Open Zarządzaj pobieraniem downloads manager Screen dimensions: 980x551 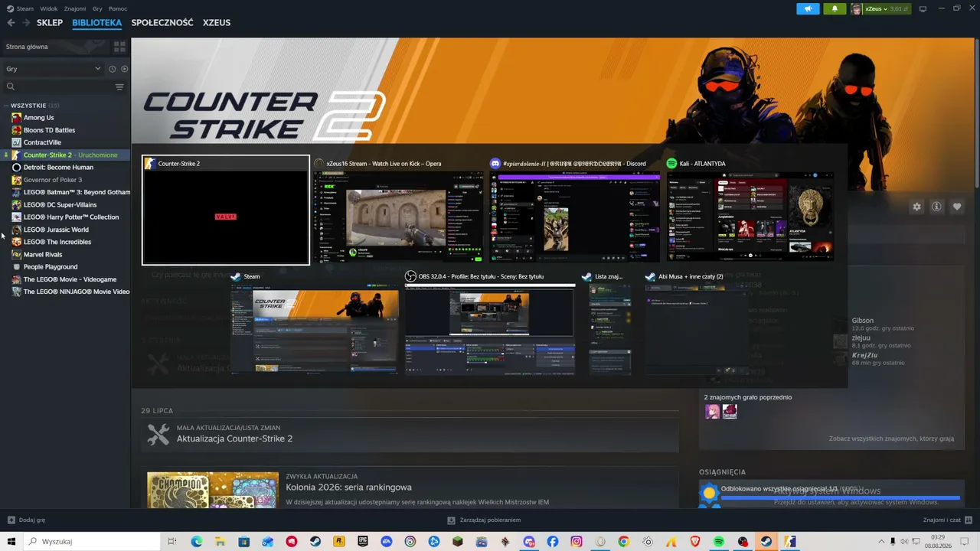pos(484,520)
